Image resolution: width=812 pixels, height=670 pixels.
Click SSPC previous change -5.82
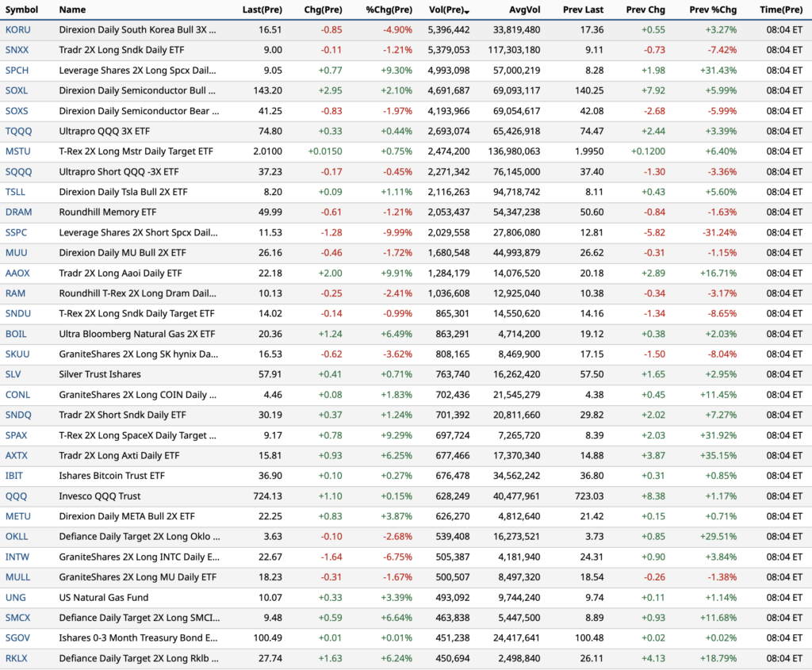[653, 232]
